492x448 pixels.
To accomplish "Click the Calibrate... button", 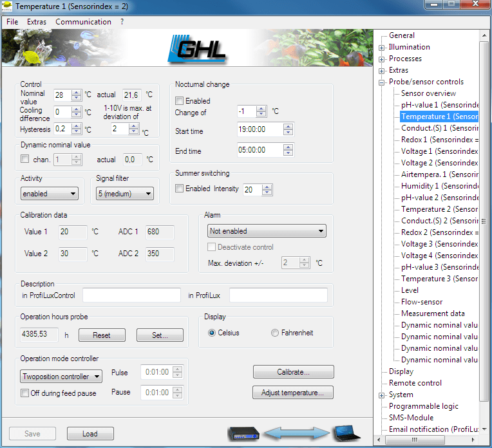I will pyautogui.click(x=294, y=372).
